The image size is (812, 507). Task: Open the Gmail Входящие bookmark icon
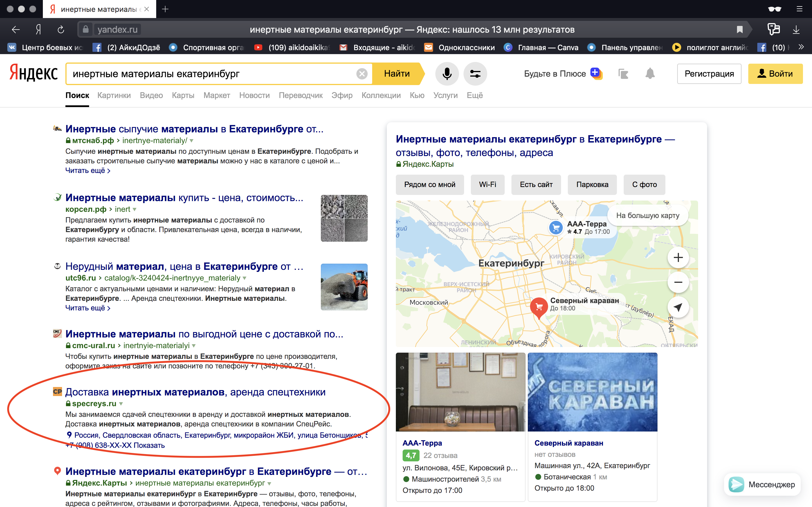pyautogui.click(x=344, y=47)
